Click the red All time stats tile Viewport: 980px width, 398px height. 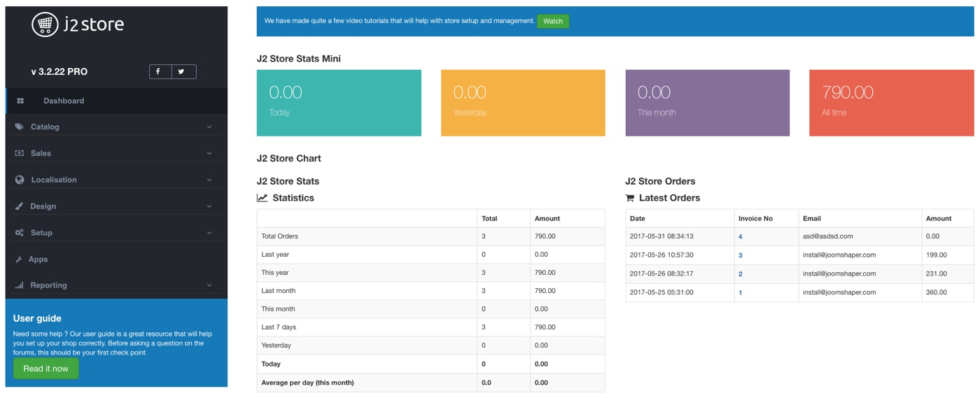(891, 103)
